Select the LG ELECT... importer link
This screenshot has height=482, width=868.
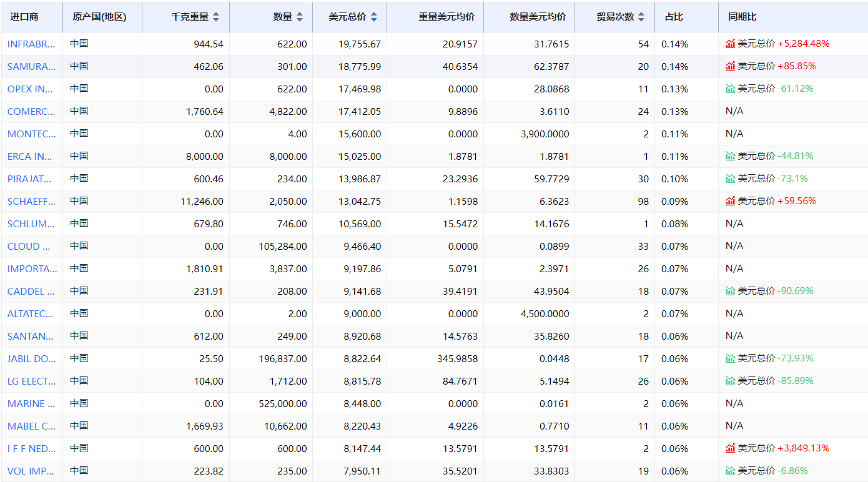click(31, 381)
